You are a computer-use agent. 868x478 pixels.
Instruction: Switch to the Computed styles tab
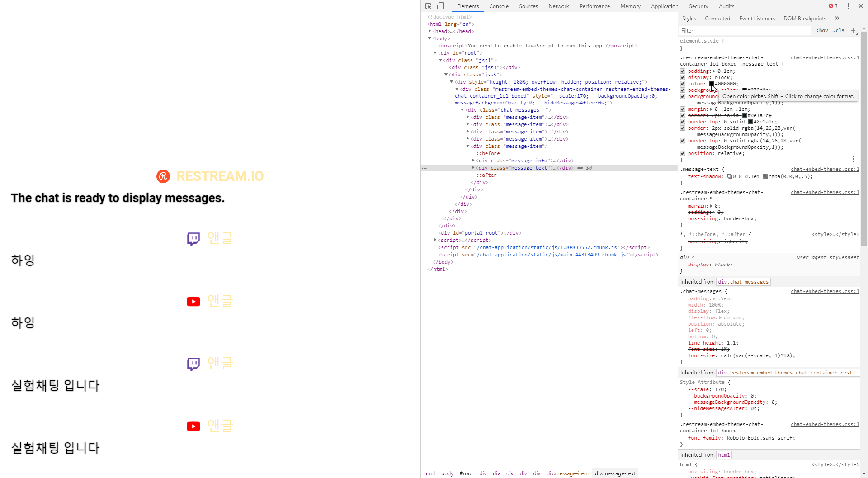tap(717, 18)
